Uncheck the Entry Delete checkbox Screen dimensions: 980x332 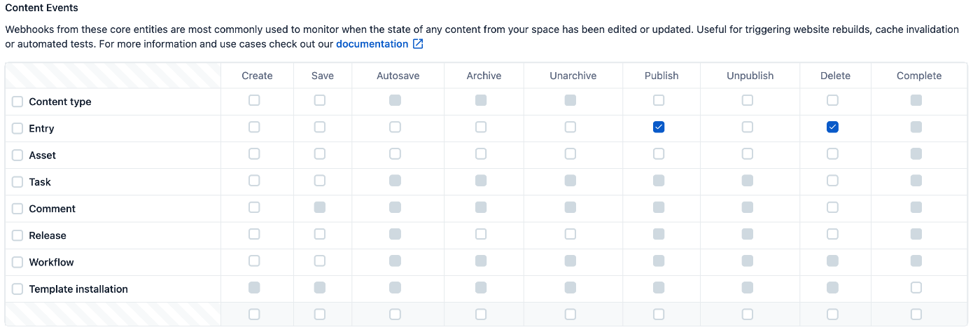(x=832, y=127)
